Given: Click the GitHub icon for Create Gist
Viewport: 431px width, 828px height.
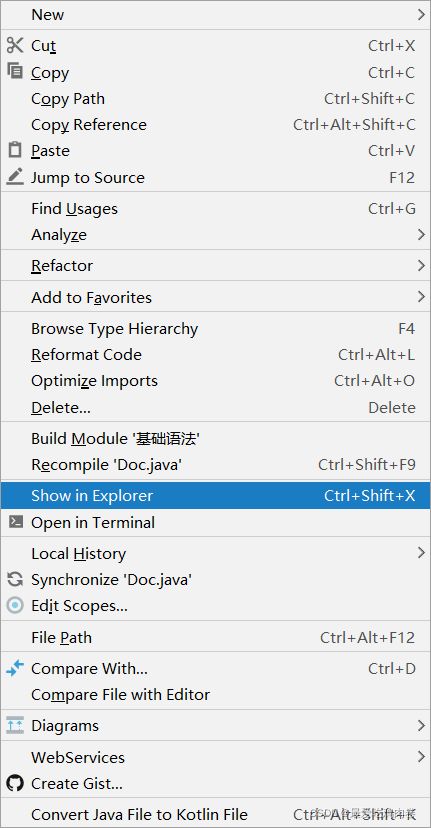Looking at the screenshot, I should (15, 783).
